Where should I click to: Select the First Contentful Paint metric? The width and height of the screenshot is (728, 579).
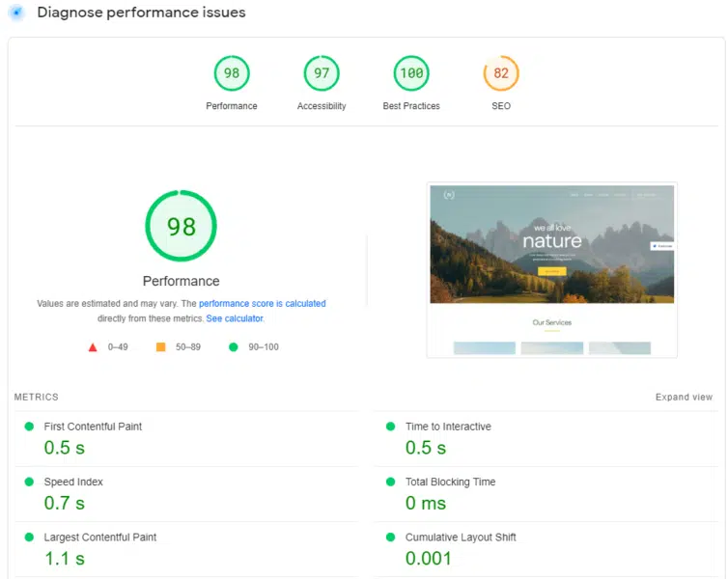point(93,427)
